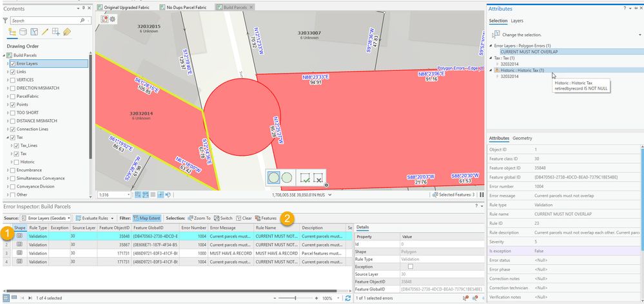Click the refresh icon in Error Inspector footer

348,298
